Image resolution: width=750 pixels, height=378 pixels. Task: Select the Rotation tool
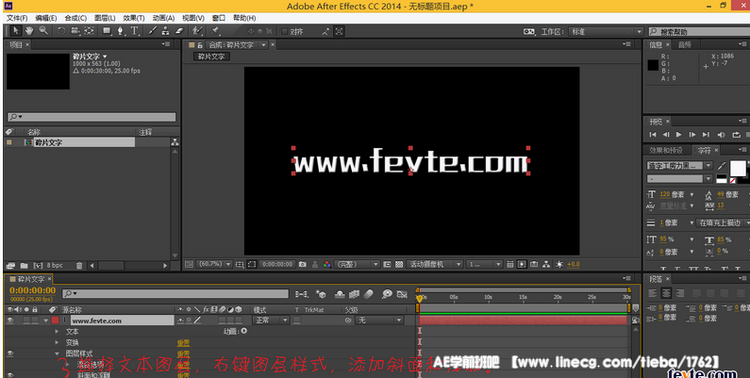click(61, 31)
